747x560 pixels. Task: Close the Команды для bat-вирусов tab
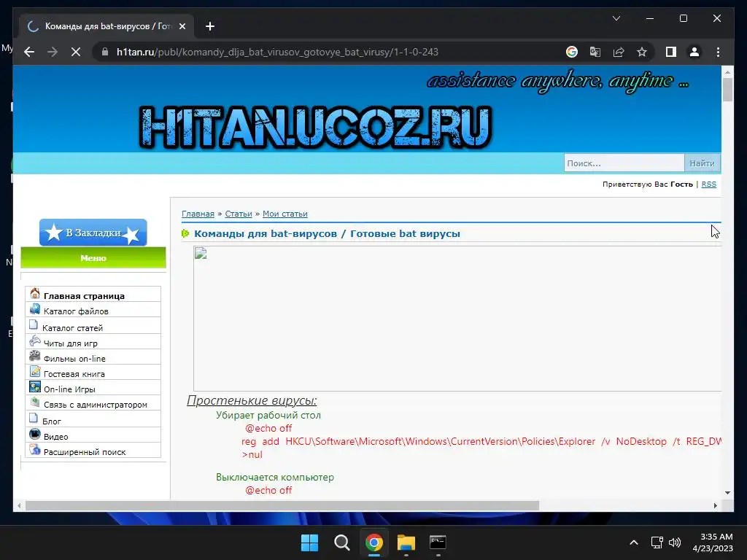182,26
